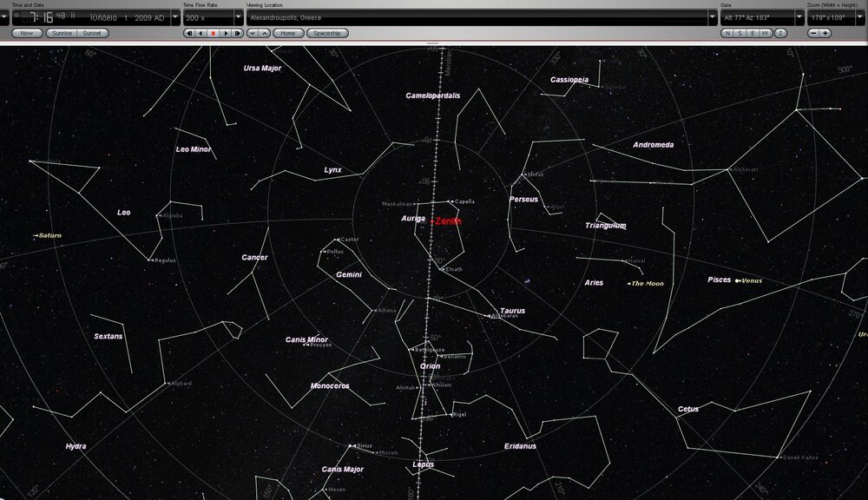Click the up arrow button beside Home

tap(264, 33)
